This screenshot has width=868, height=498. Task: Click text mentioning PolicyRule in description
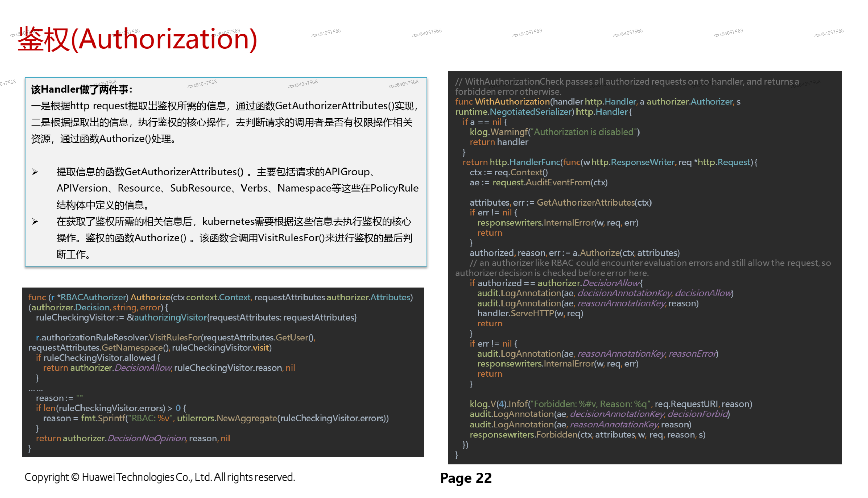coord(394,188)
